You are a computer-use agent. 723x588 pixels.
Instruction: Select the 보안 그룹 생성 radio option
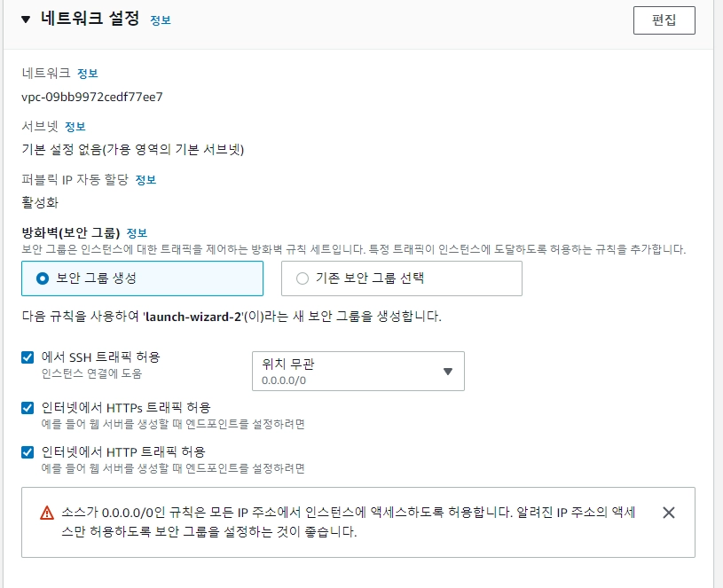tap(43, 278)
